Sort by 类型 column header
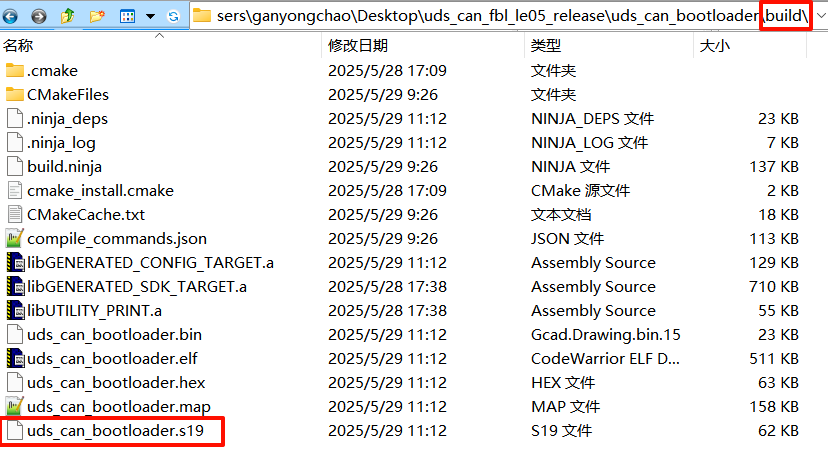 point(608,46)
